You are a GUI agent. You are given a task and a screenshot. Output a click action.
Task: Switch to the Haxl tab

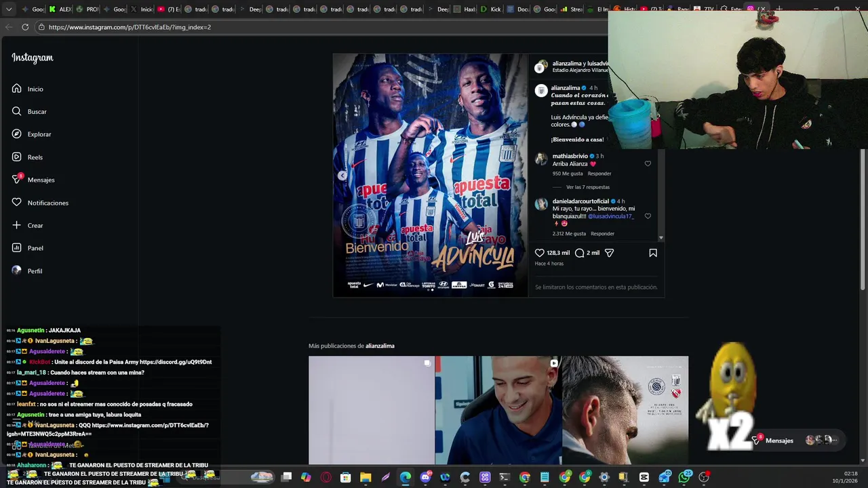click(x=465, y=9)
